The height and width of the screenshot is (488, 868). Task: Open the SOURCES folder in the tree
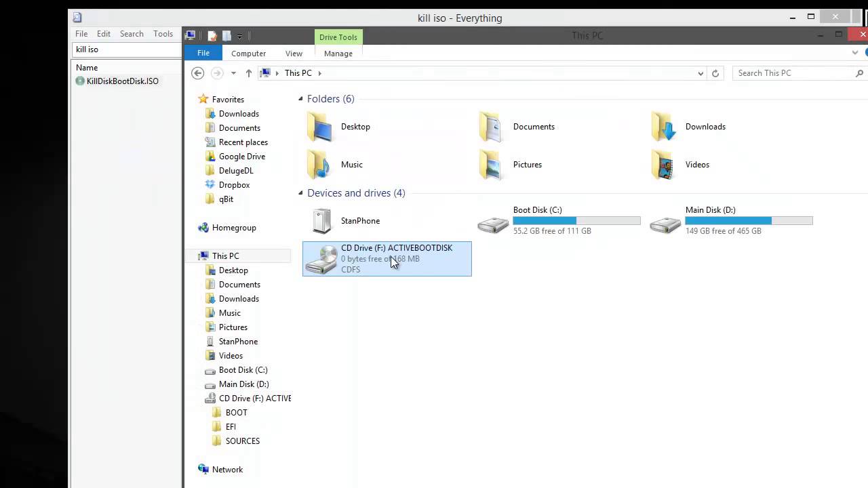point(242,441)
